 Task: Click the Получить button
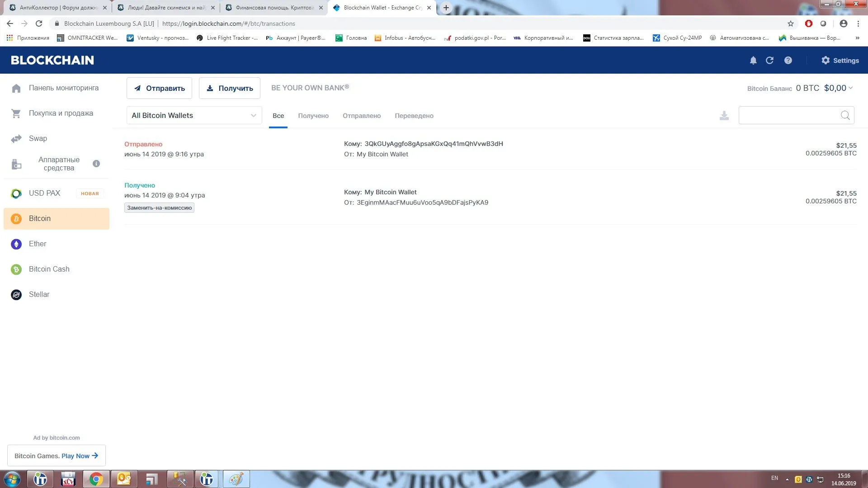230,88
